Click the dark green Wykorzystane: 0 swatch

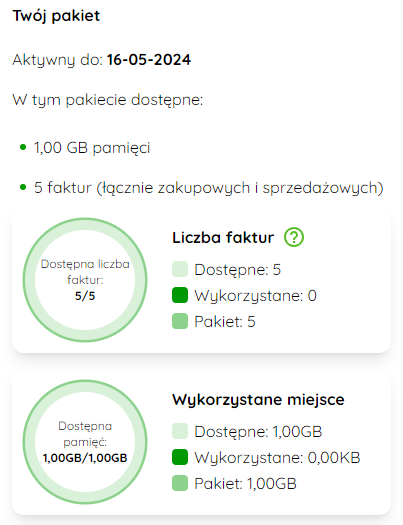click(x=180, y=295)
